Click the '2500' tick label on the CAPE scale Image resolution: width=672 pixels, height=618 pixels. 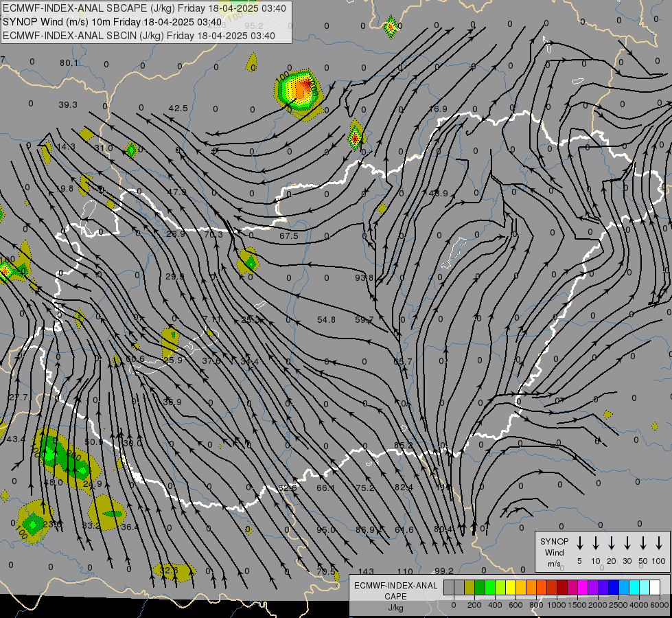618,605
